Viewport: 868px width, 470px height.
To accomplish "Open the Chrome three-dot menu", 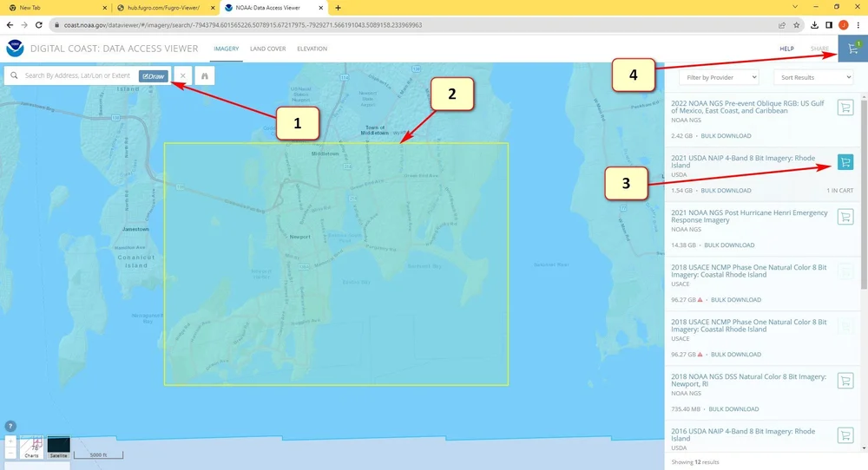I will [858, 25].
